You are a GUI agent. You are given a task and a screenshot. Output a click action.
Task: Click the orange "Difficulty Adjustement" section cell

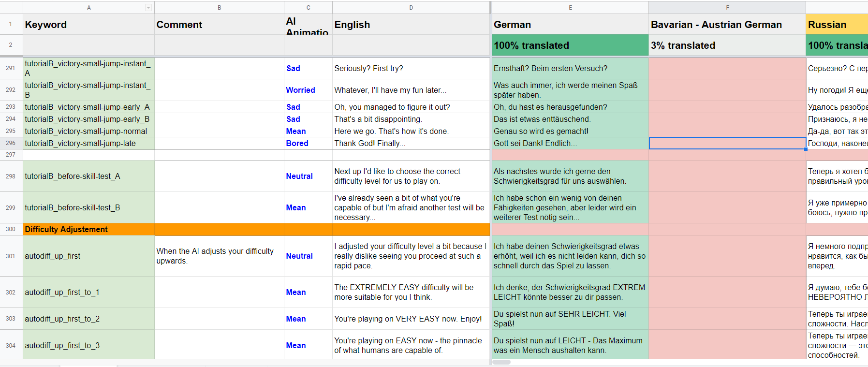click(88, 229)
